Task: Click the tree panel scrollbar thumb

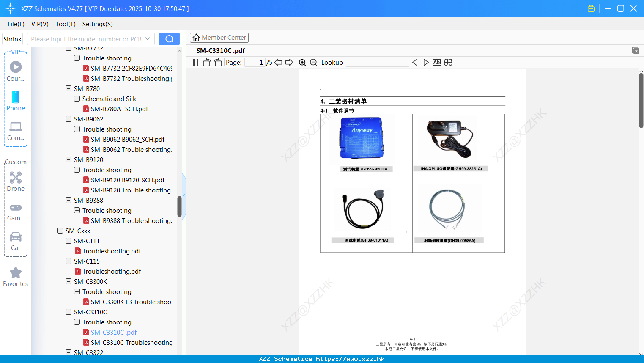Action: pos(179,206)
